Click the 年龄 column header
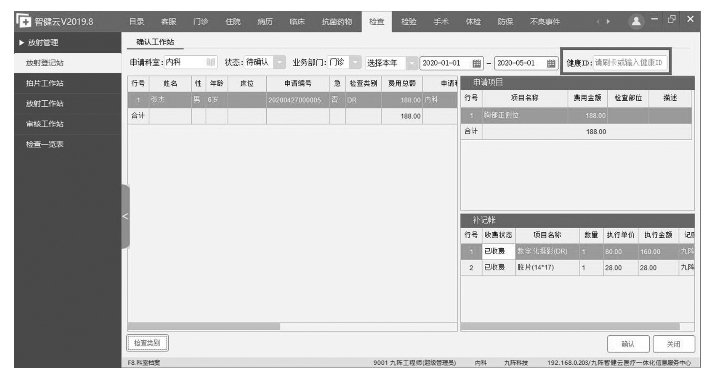Image resolution: width=721 pixels, height=377 pixels. click(x=217, y=84)
